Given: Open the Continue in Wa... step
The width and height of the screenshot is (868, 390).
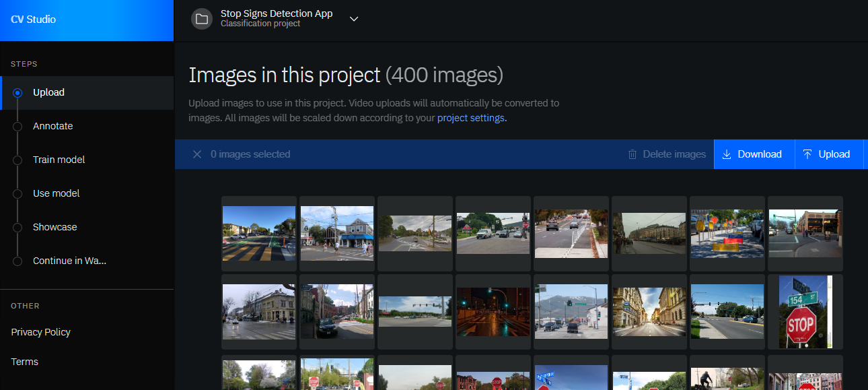Looking at the screenshot, I should (69, 261).
